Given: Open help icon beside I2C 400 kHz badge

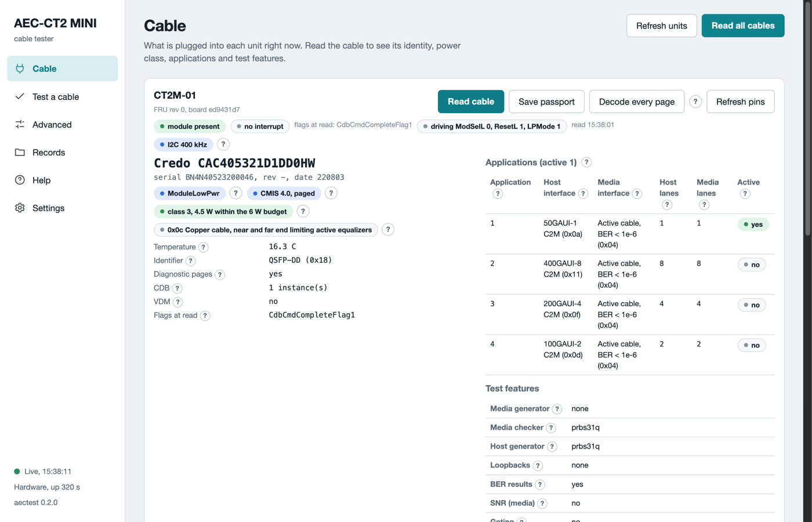Looking at the screenshot, I should (x=223, y=144).
